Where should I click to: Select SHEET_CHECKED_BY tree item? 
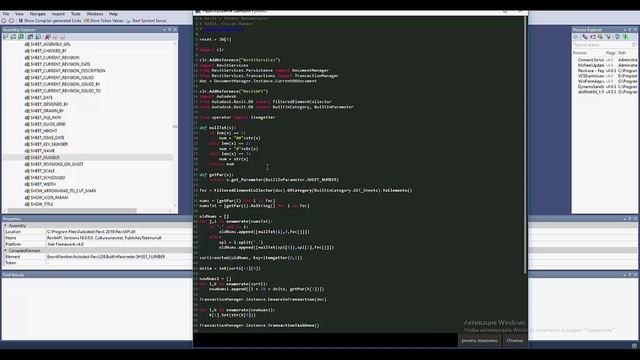48,51
